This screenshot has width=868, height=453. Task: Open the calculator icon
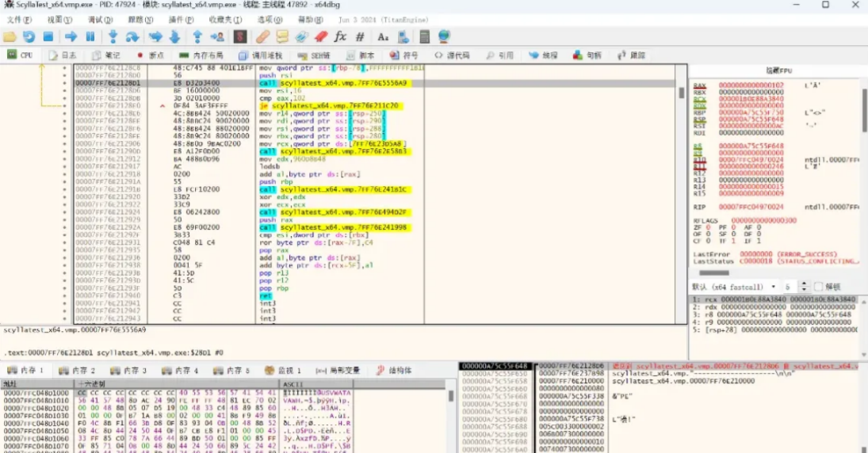425,37
